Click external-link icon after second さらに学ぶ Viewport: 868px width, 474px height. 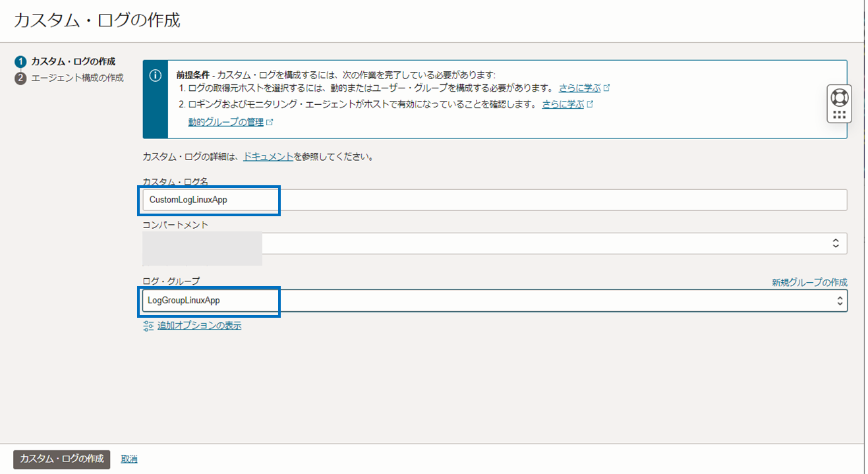click(x=590, y=105)
